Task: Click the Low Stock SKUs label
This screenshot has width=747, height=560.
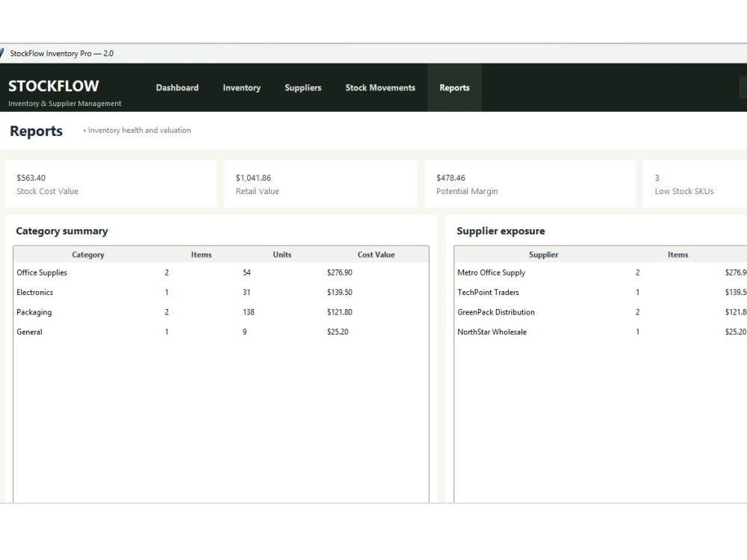Action: [684, 191]
